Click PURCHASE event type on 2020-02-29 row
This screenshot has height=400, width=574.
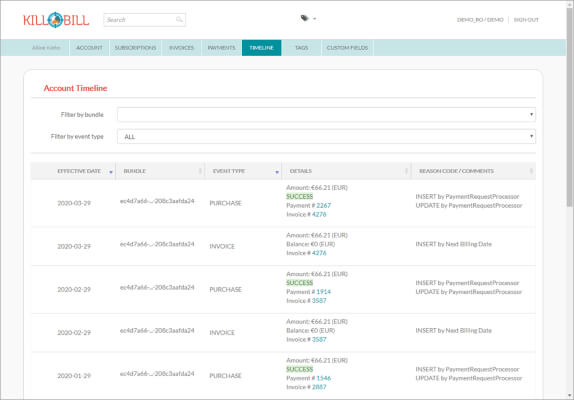pyautogui.click(x=226, y=289)
